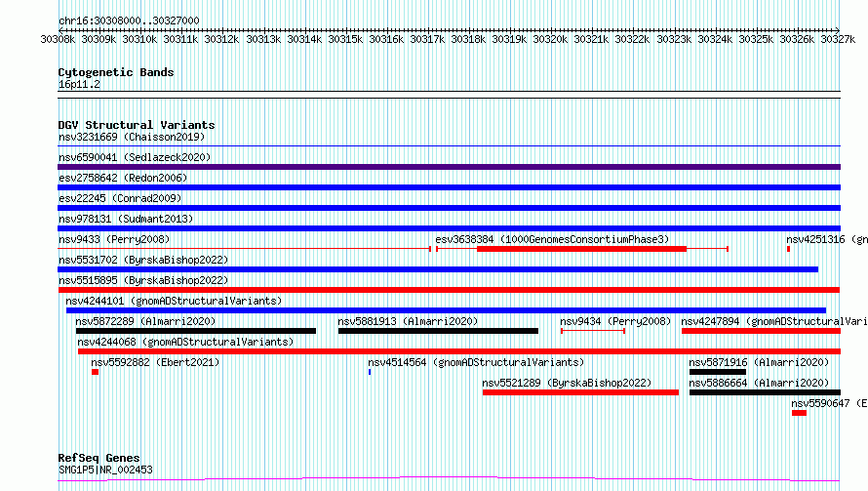This screenshot has width=868, height=491.
Task: Click the SMG1P5|NR_002453 gene label
Action: (105, 470)
